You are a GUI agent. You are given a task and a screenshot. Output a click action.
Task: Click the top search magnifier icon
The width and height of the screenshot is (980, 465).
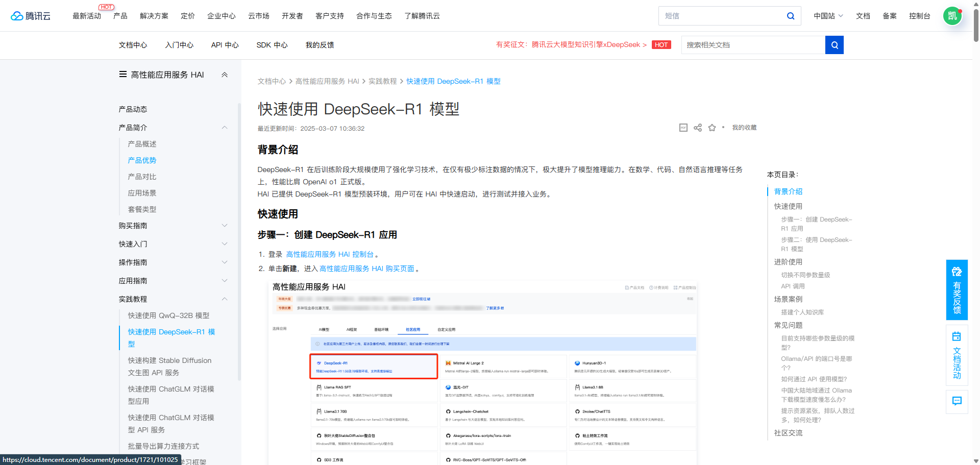coord(791,16)
